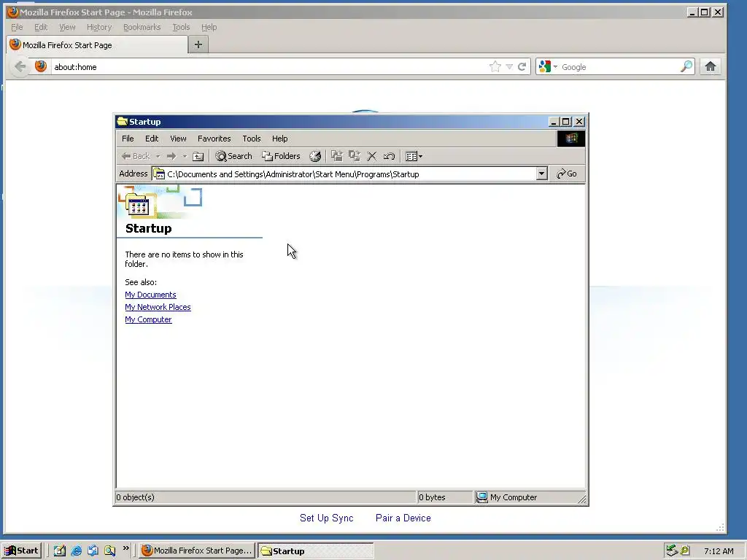Click the folder search quick launch icon
The width and height of the screenshot is (747, 560).
tap(110, 551)
